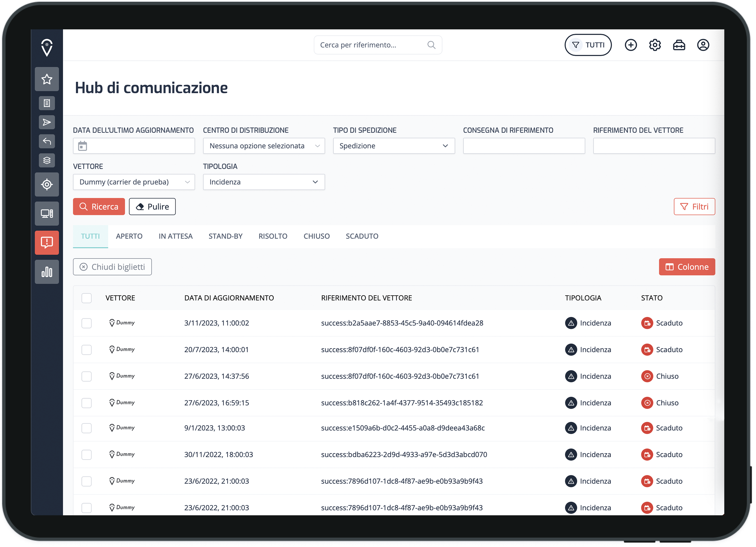Open the returns arrow icon in sidebar

click(x=47, y=141)
